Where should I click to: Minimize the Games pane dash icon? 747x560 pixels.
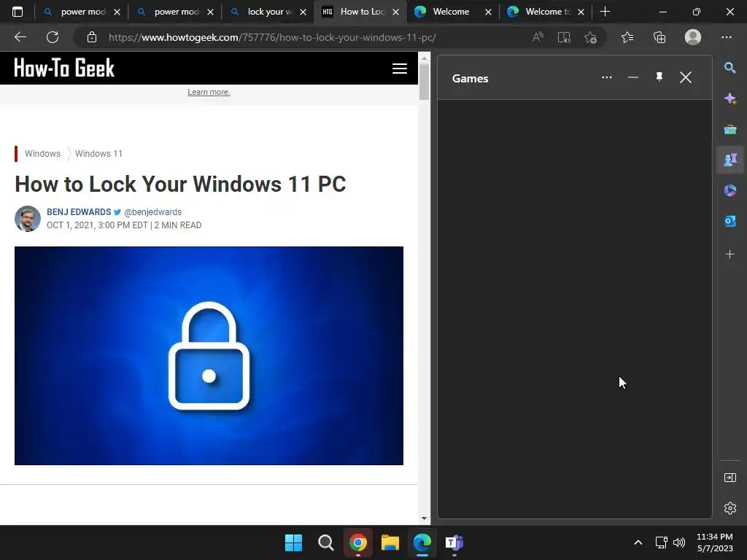pyautogui.click(x=633, y=77)
